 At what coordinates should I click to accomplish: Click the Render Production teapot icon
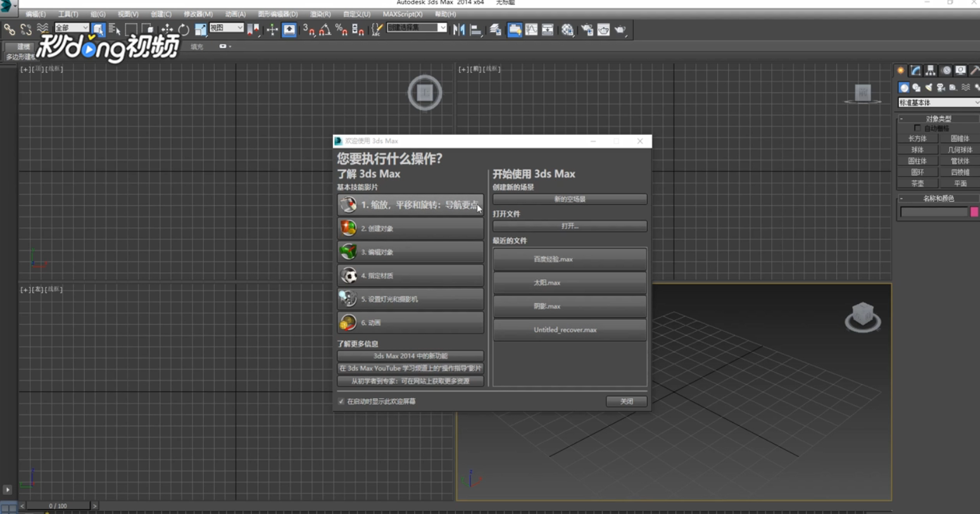click(620, 29)
